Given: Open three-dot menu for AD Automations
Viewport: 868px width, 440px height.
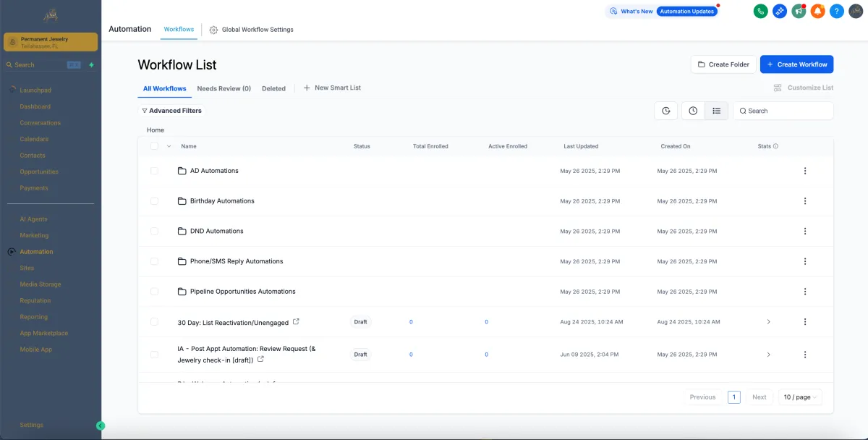Looking at the screenshot, I should tap(804, 171).
